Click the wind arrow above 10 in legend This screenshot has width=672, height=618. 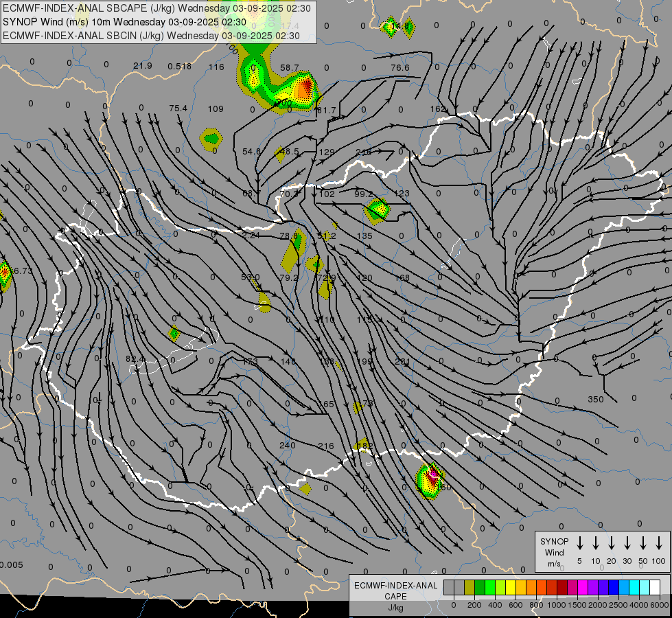596,543
